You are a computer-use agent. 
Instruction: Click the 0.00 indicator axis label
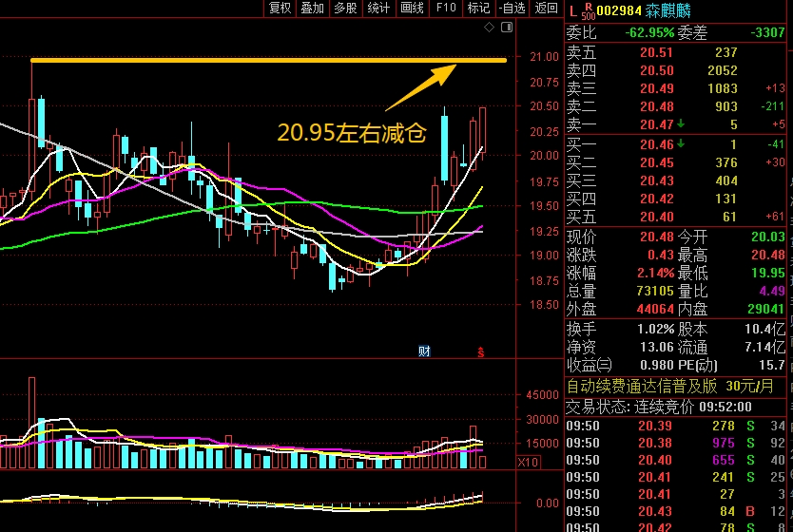548,503
